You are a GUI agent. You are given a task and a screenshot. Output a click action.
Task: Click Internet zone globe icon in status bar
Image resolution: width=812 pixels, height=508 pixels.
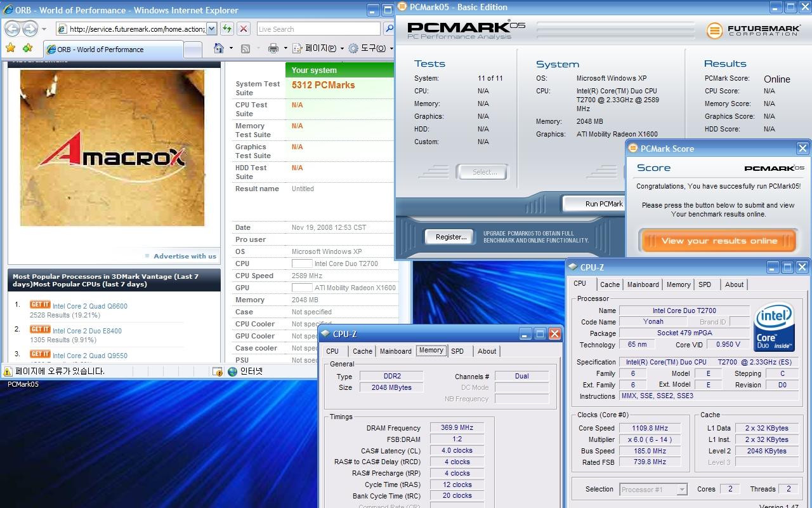coord(232,371)
